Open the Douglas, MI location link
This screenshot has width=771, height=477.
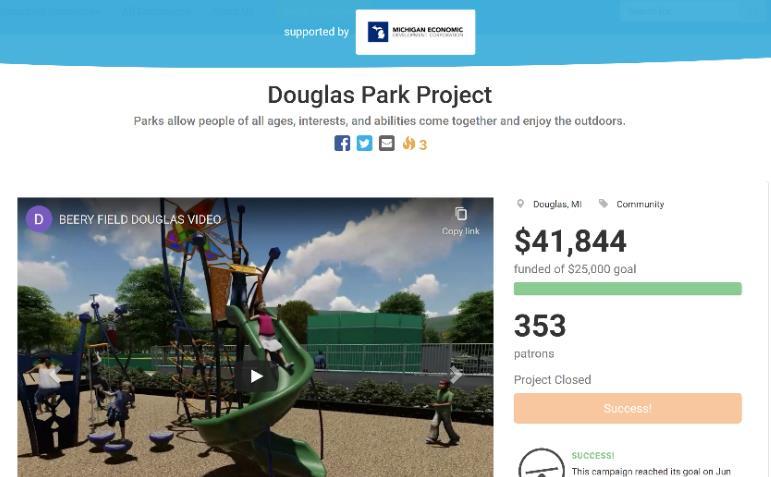[x=557, y=204]
